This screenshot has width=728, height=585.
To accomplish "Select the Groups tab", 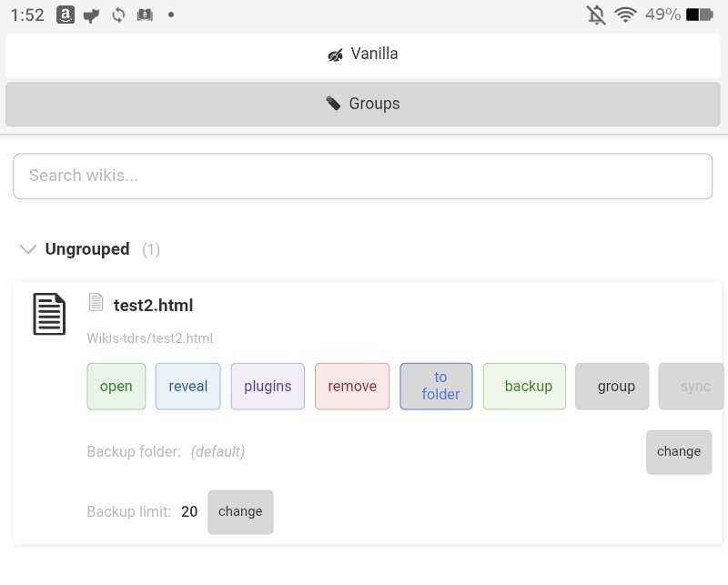I will [363, 104].
